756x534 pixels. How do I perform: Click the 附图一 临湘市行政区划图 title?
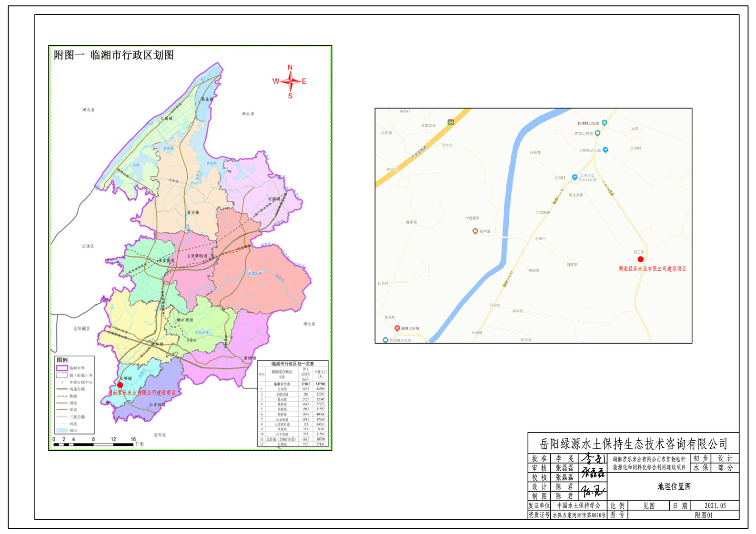(x=114, y=55)
